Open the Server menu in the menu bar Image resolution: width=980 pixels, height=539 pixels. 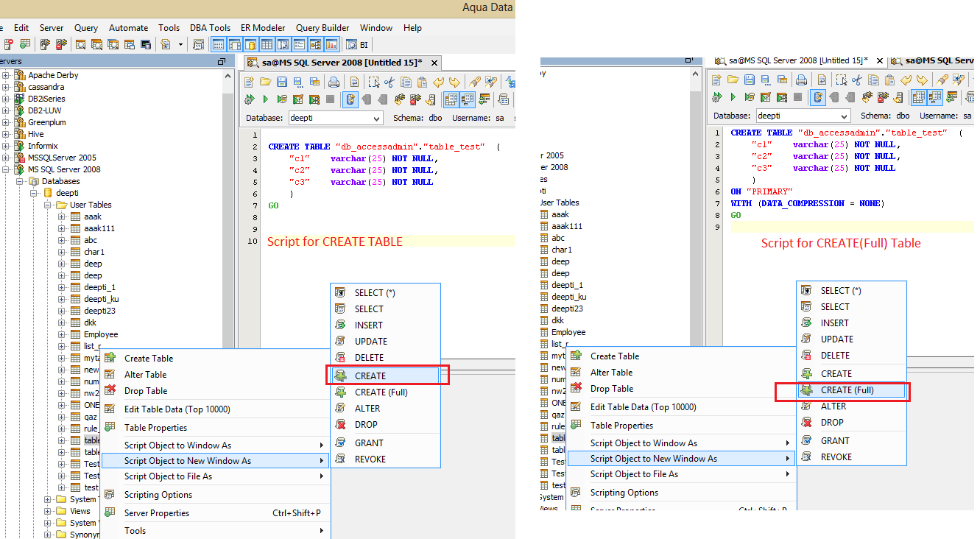pos(52,28)
